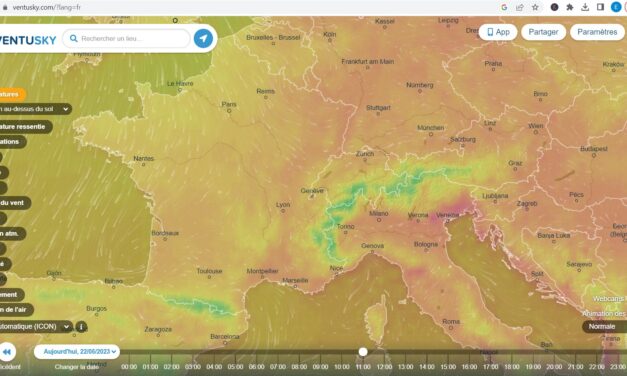This screenshot has width=627, height=376.
Task: Focus the 'Rechercher un lieu' search field
Action: point(126,38)
